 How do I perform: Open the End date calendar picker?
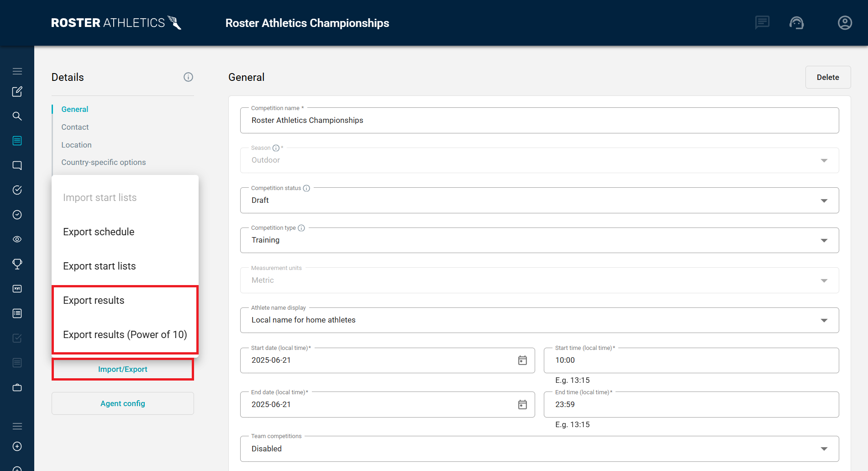[x=522, y=405]
